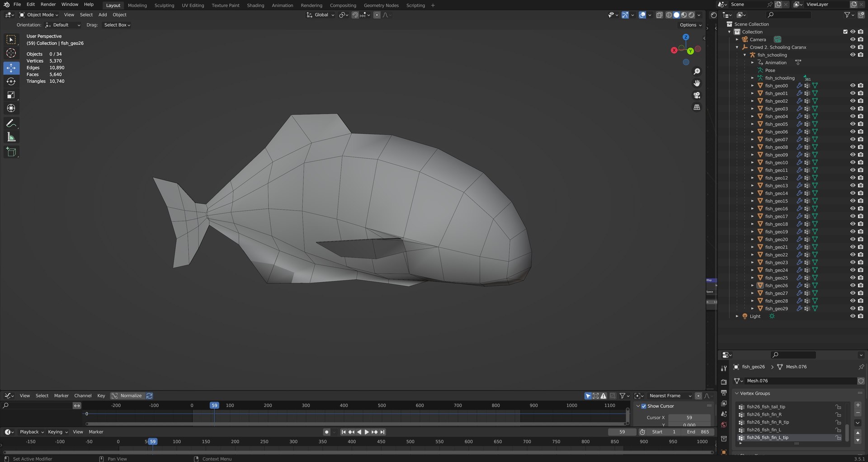Play animation in reverse
Viewport: 868px width, 462px height.
[359, 432]
